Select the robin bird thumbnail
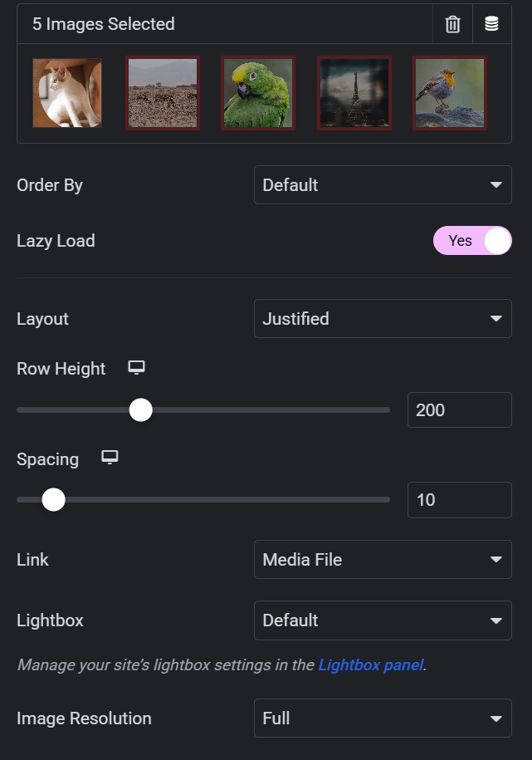 pos(450,93)
